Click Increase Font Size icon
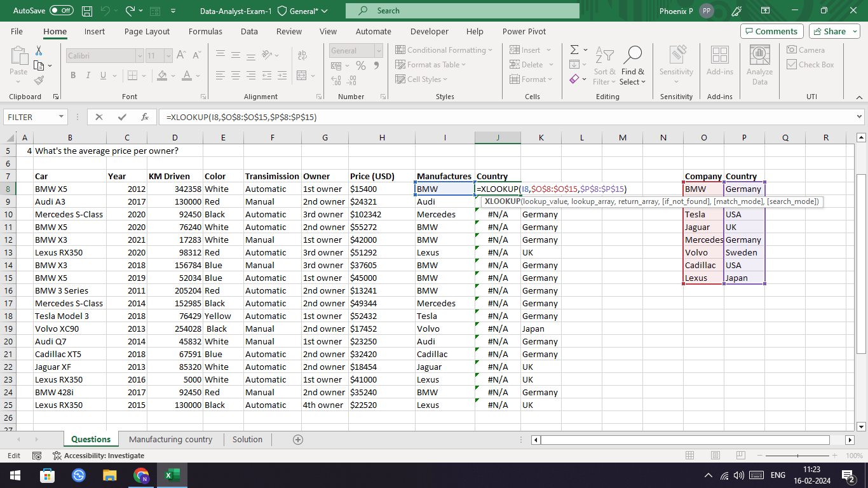Viewport: 868px width, 488px height. pos(181,56)
